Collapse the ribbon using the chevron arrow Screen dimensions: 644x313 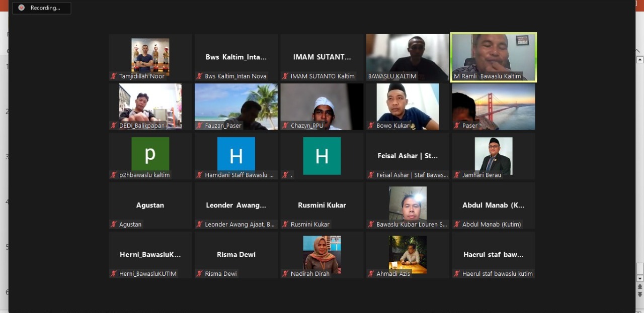638,51
